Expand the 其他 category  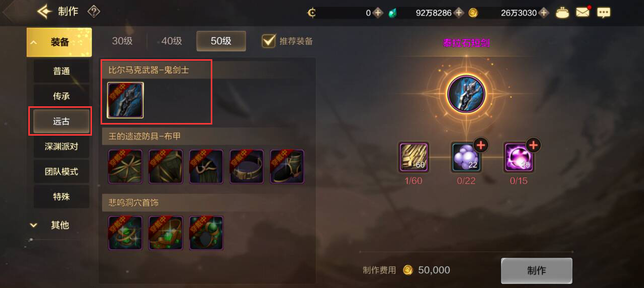(x=59, y=225)
